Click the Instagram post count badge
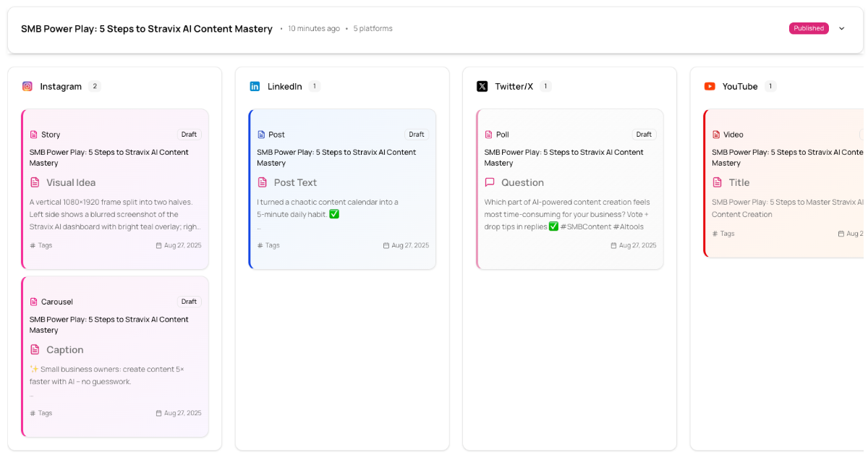Screen dimensions: 868x455 point(95,86)
